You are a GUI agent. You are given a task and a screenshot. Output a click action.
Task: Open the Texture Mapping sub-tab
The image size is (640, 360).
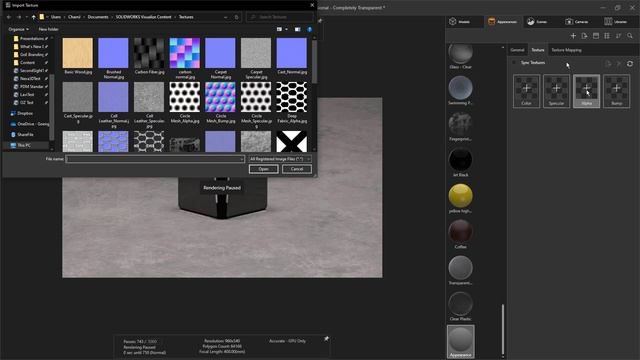pos(566,50)
